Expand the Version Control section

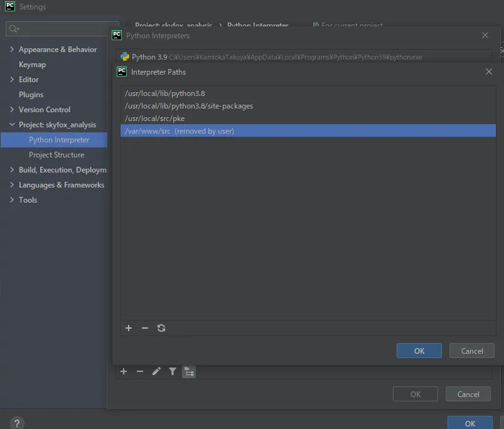coord(12,110)
